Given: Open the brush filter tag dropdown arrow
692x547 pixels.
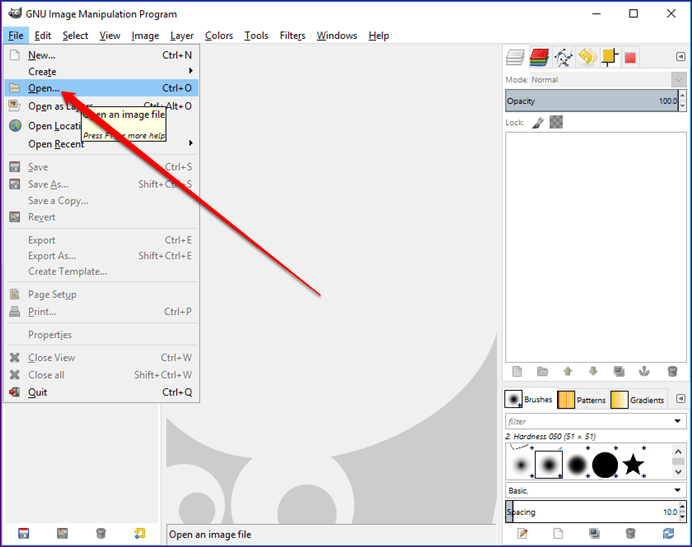Looking at the screenshot, I should pos(677,421).
